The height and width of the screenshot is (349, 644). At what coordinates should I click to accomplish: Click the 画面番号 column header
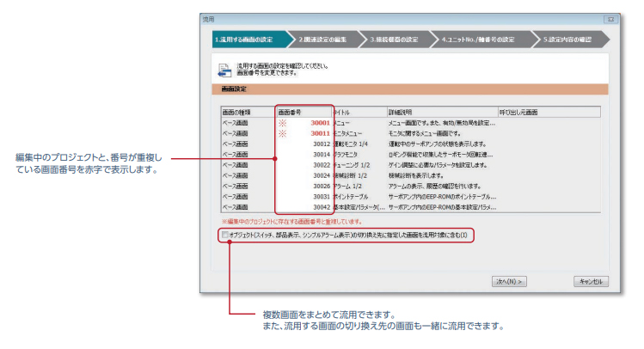[304, 112]
